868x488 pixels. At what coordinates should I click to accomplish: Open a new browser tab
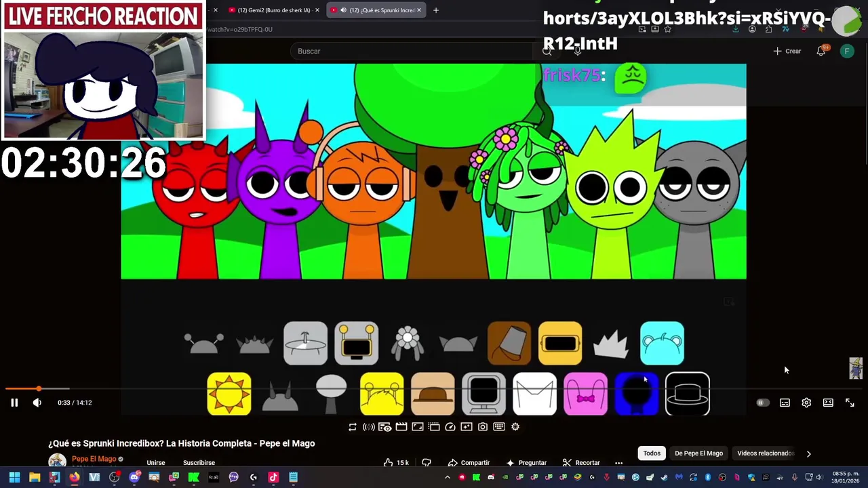pos(436,10)
